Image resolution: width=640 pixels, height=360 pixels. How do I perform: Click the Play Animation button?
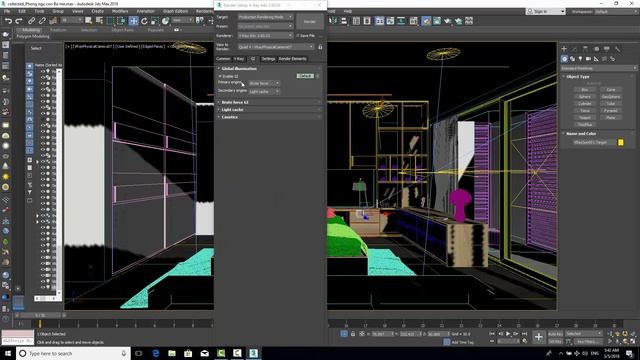(x=508, y=334)
